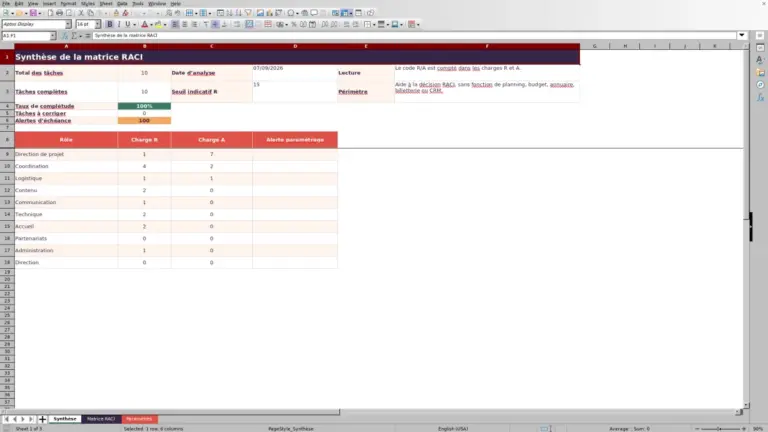Open the sidebar Functions panel icon
This screenshot has width=768, height=432.
tap(760, 97)
